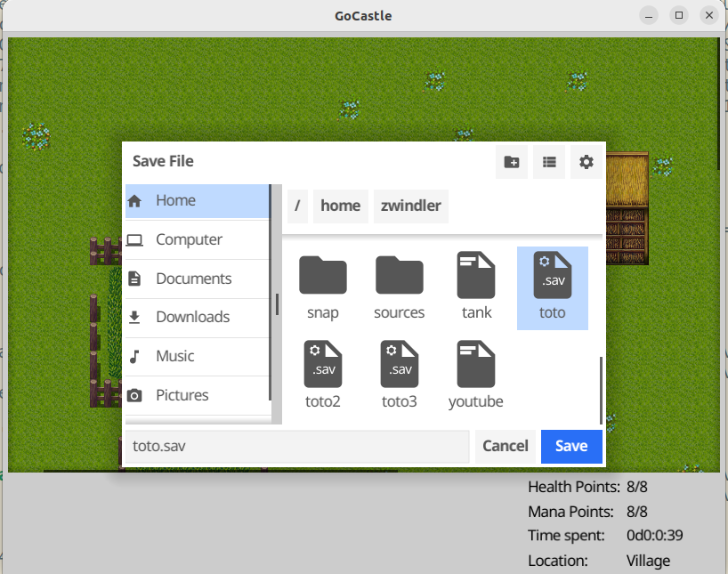Open the file dialog settings gear
728x574 pixels.
click(586, 162)
